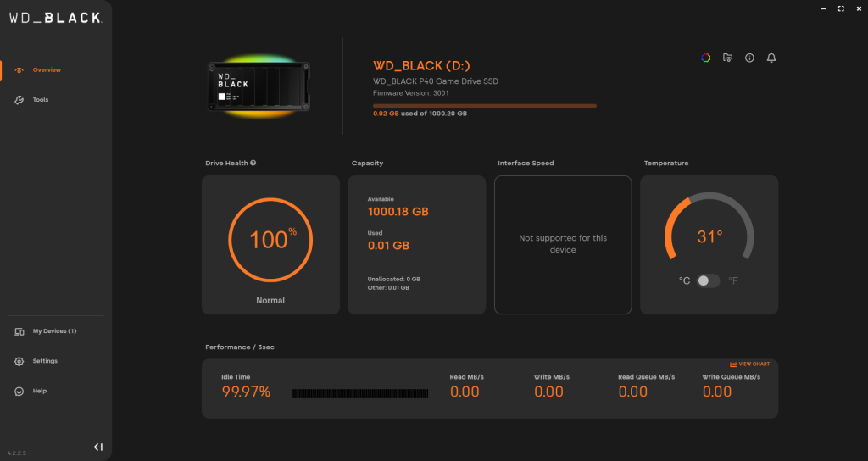This screenshot has width=868, height=461.
Task: Click the Available 1000.18 GB value
Action: (x=398, y=211)
